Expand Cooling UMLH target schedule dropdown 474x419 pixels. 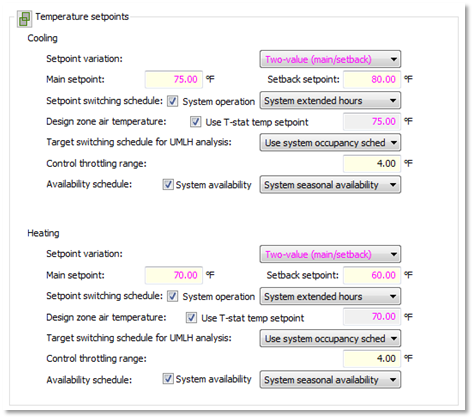pos(330,143)
